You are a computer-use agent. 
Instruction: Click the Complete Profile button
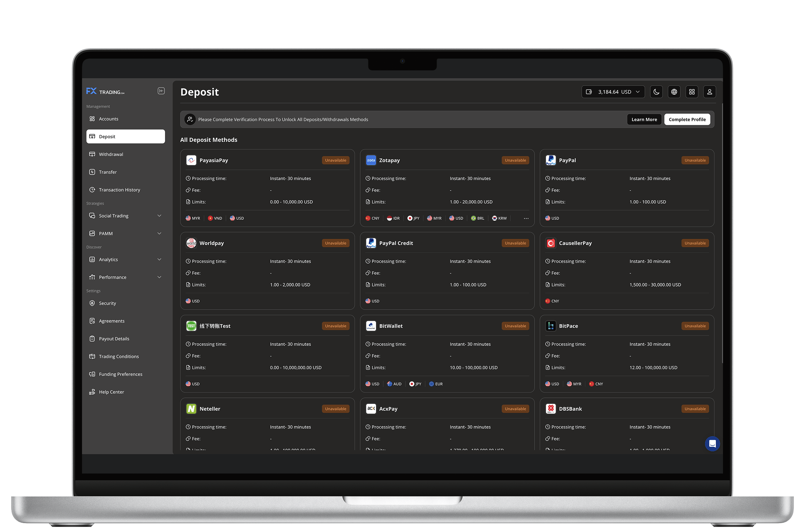click(687, 119)
